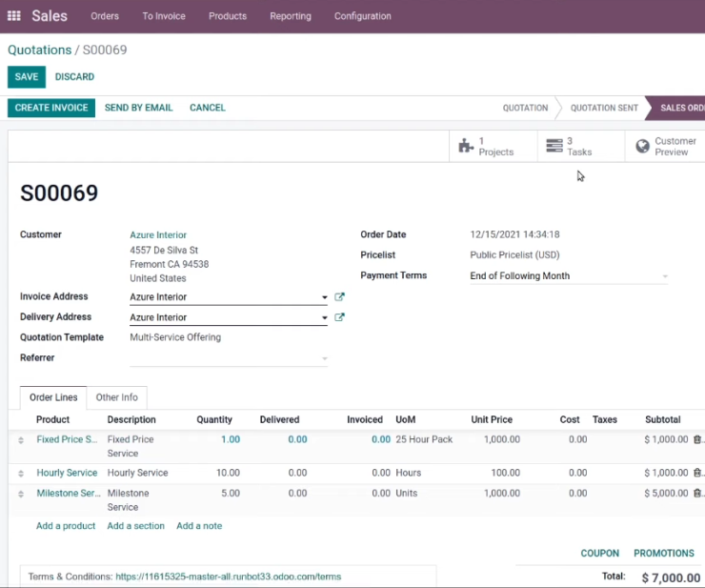The image size is (705, 588).
Task: Open the Reporting menu
Action: point(291,16)
